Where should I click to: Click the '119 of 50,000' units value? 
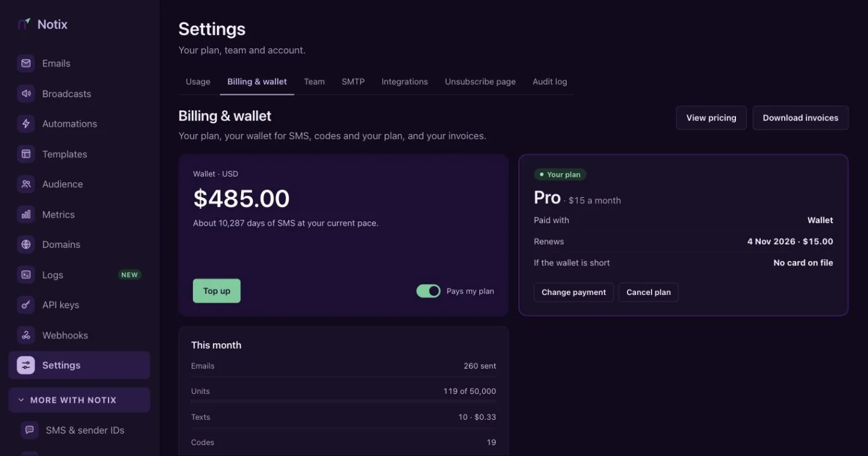[x=470, y=391]
